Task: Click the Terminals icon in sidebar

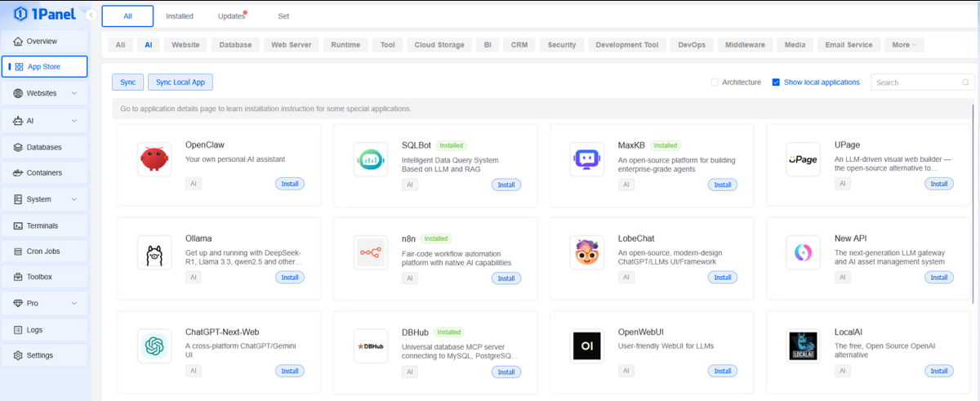Action: [19, 225]
